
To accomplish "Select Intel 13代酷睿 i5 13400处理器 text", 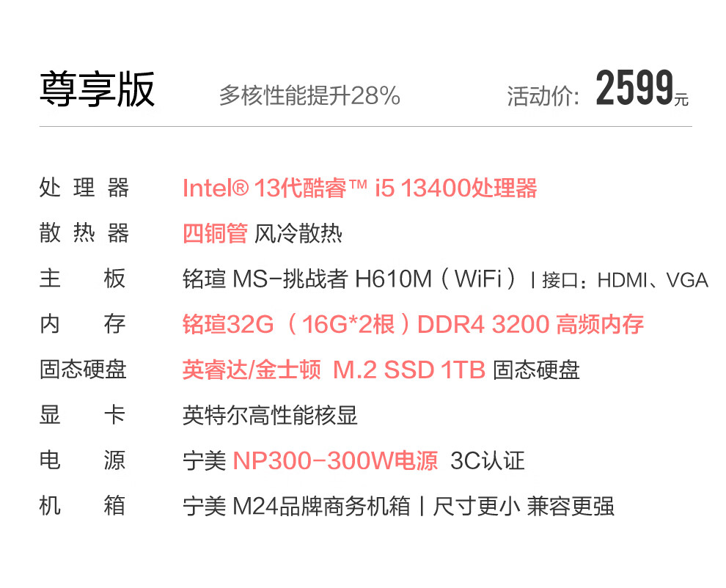I will pos(360,188).
